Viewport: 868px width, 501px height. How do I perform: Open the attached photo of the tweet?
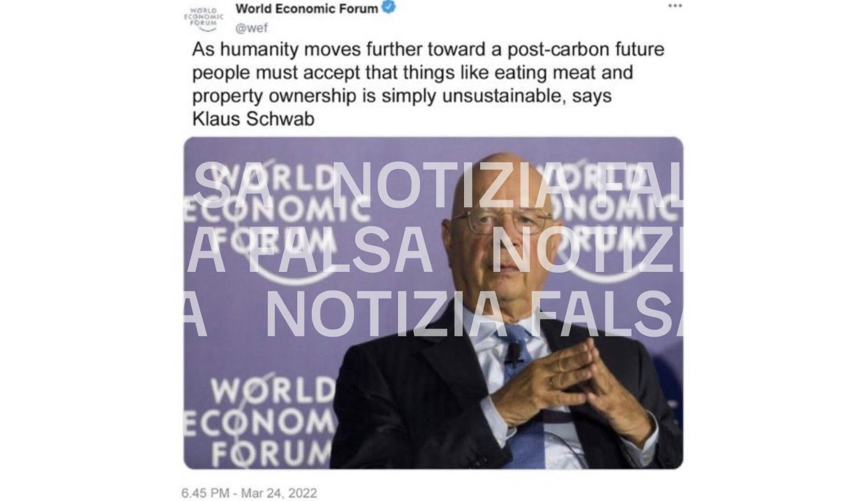[x=433, y=303]
